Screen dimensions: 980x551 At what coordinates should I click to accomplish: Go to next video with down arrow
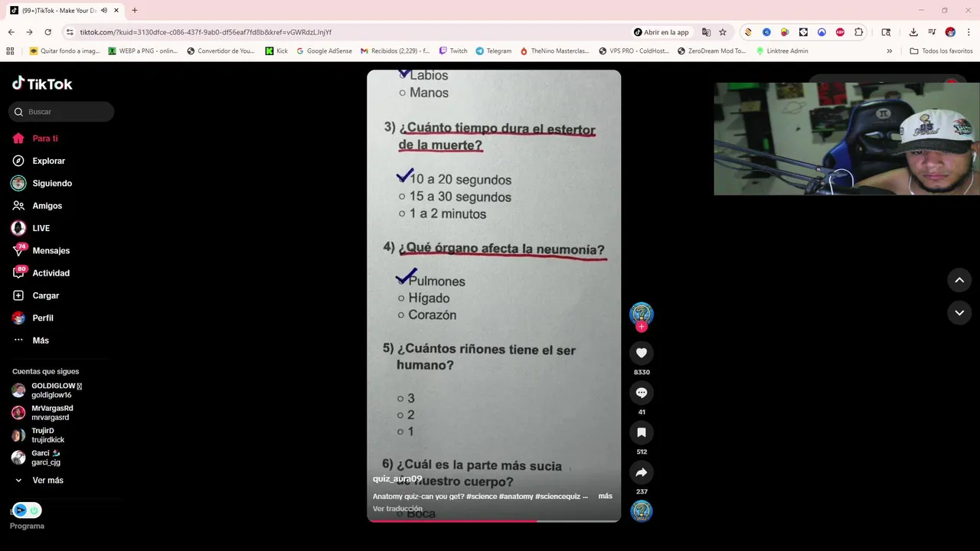(959, 313)
